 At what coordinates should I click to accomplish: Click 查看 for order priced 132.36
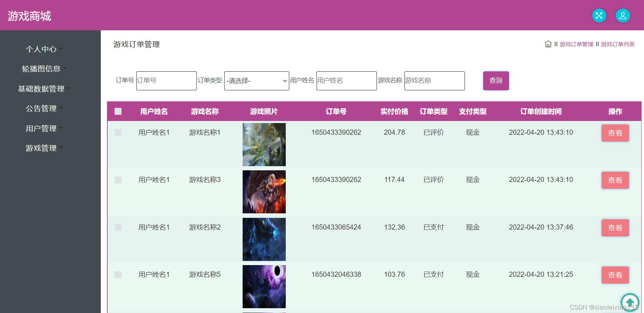(615, 228)
